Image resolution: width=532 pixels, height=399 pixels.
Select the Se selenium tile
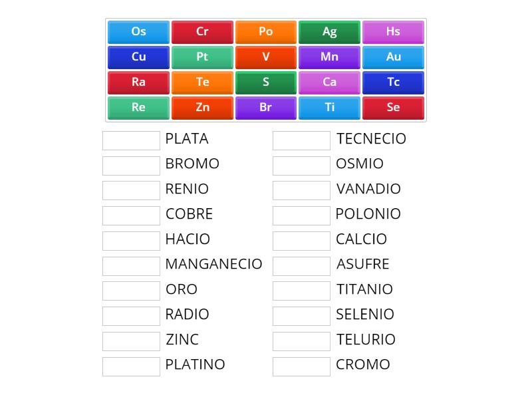[393, 107]
